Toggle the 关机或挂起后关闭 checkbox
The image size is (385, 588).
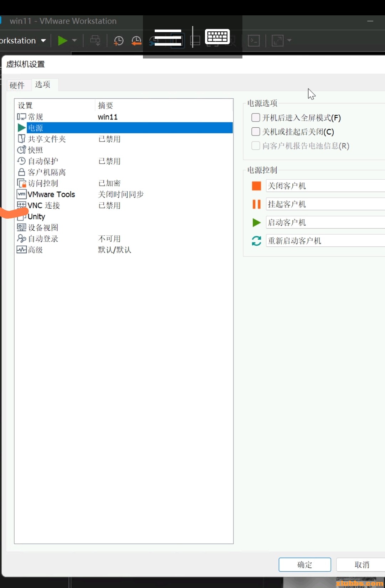coord(256,132)
